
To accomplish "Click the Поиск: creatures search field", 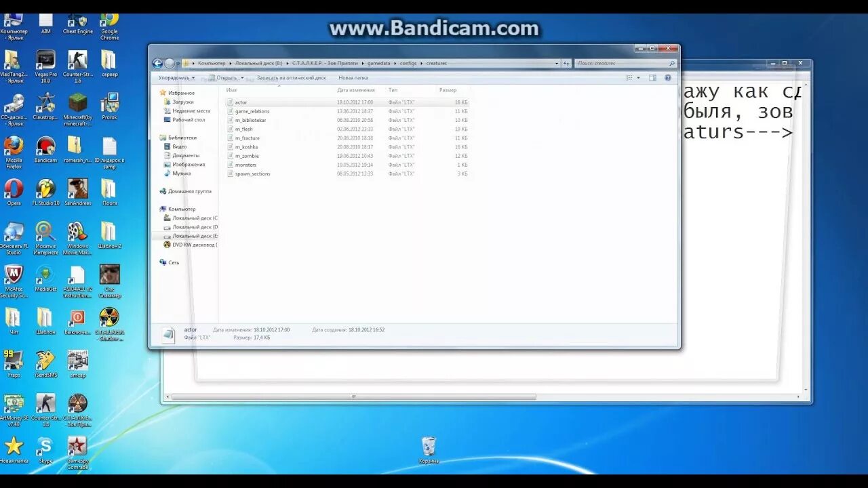I will [625, 63].
